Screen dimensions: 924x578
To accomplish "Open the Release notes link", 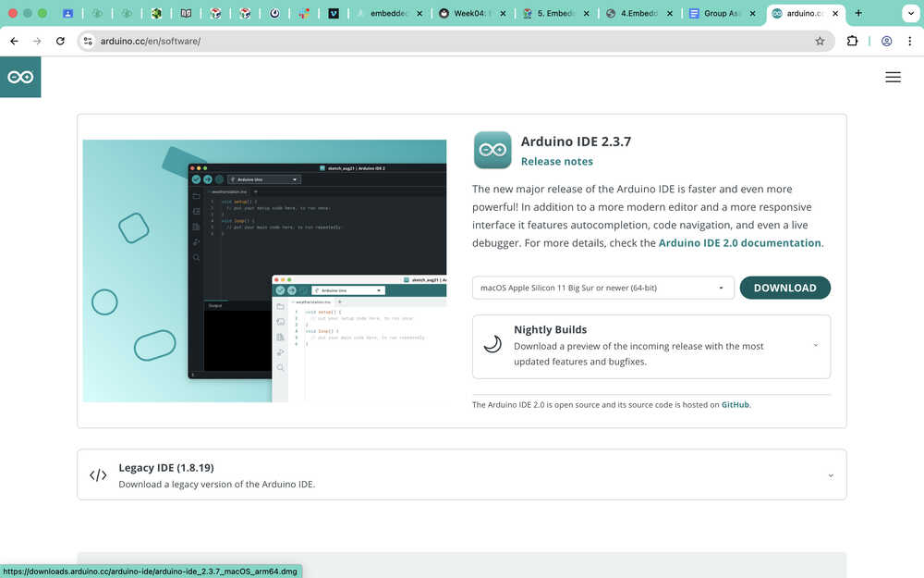I will [x=556, y=161].
